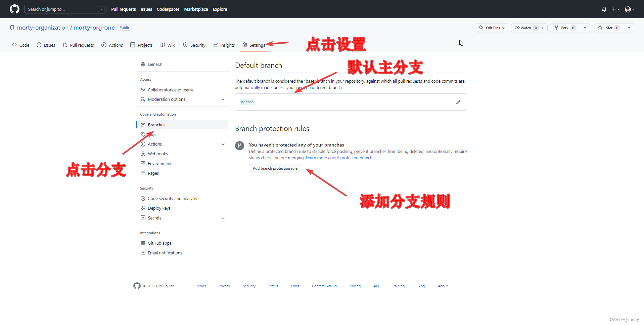Open the Privacy footer link

point(224,286)
